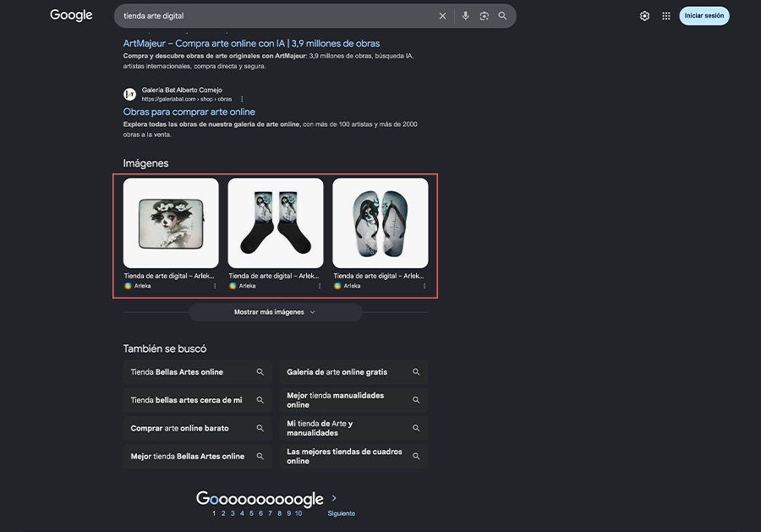Search Comprar arte online barato suggestion
761x532 pixels.
pos(198,428)
